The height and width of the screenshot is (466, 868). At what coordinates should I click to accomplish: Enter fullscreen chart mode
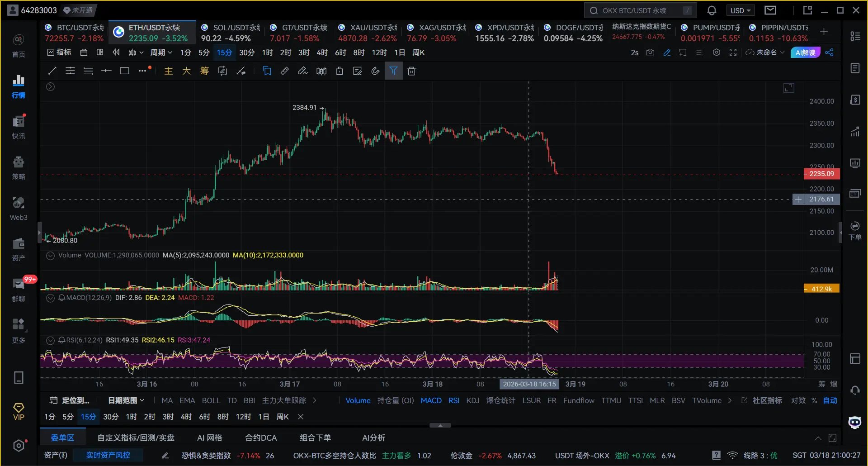tap(733, 52)
